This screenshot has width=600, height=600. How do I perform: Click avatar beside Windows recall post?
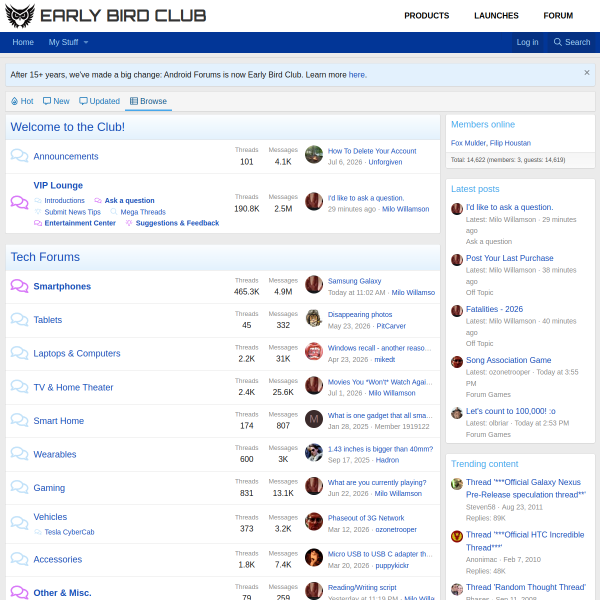(314, 351)
